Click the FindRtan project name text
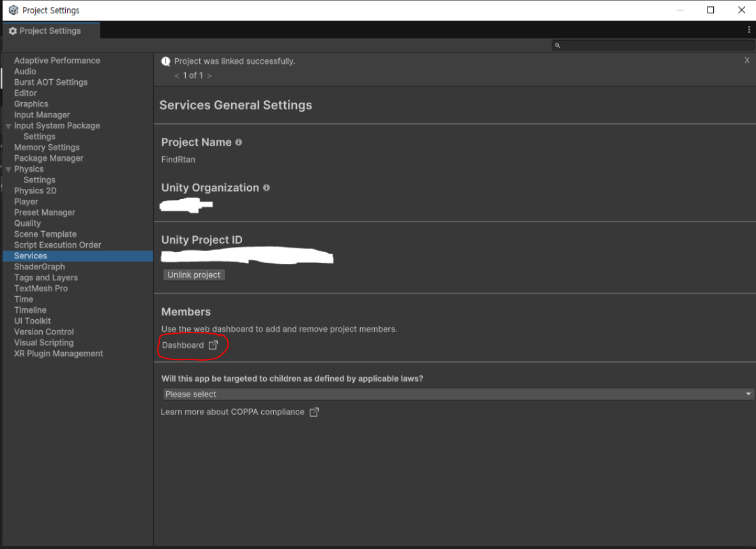The height and width of the screenshot is (549, 756). click(178, 160)
